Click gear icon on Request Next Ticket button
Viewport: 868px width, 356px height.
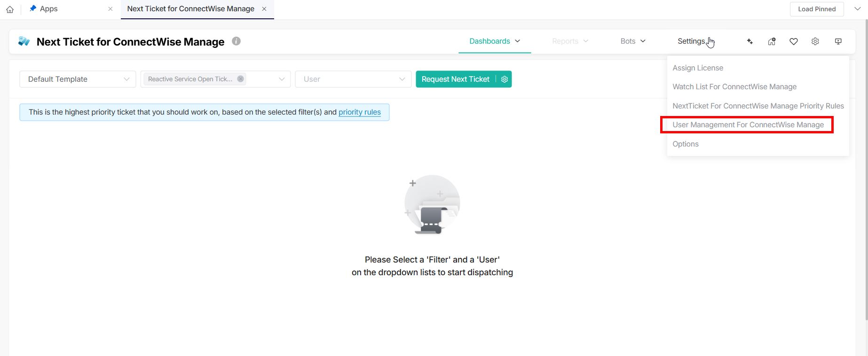505,79
